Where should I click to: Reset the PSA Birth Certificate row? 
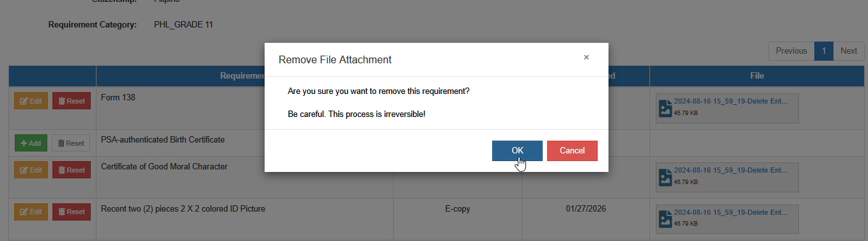coord(71,143)
